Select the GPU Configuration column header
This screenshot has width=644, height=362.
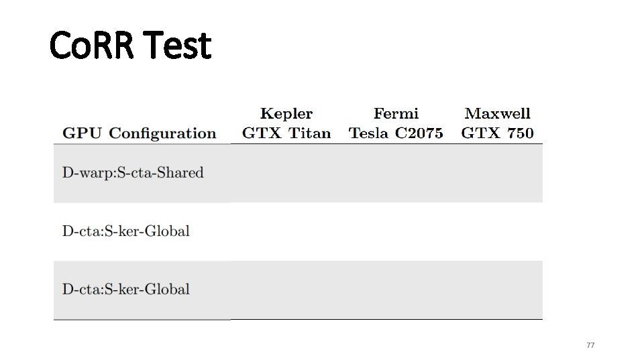click(x=140, y=133)
